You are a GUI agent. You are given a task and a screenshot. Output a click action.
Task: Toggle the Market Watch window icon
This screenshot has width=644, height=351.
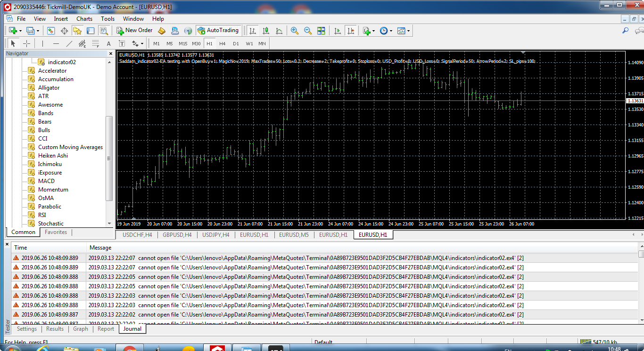pos(51,31)
